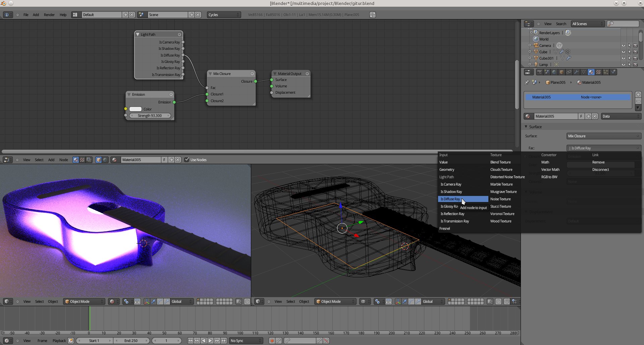Click the Emission node color swatch
This screenshot has width=644, height=345.
tap(136, 109)
